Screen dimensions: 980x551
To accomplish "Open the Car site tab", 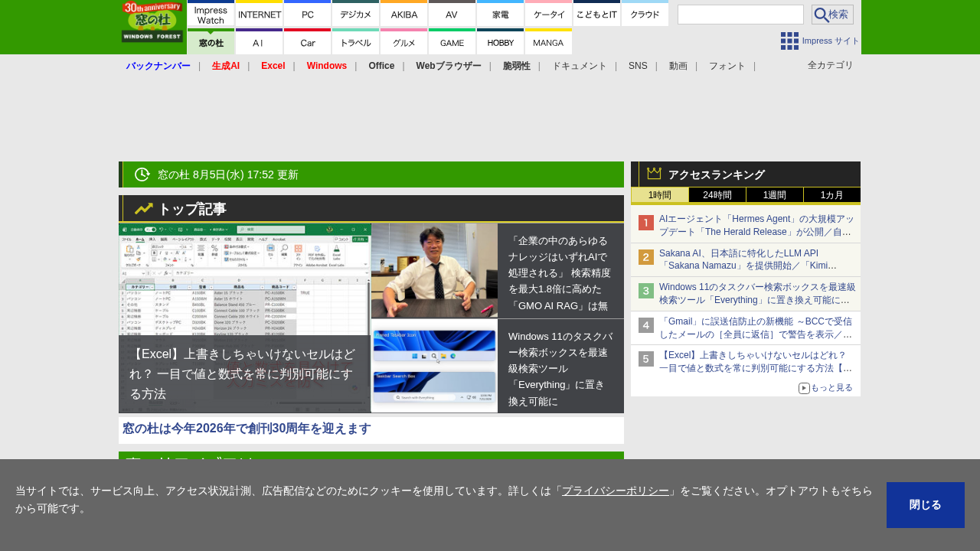I will [308, 42].
